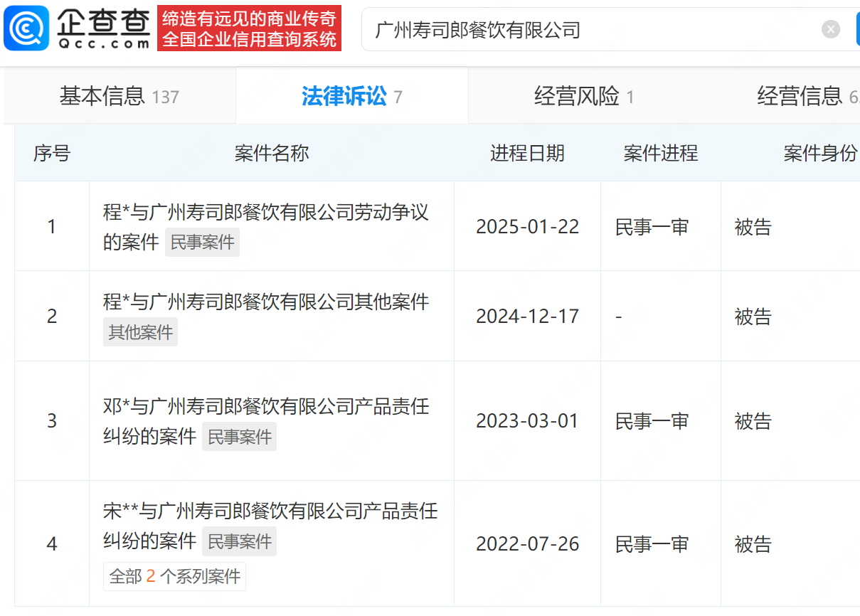Click the 民事案件 tag in row 4
Image resolution: width=860 pixels, height=616 pixels.
click(x=240, y=541)
